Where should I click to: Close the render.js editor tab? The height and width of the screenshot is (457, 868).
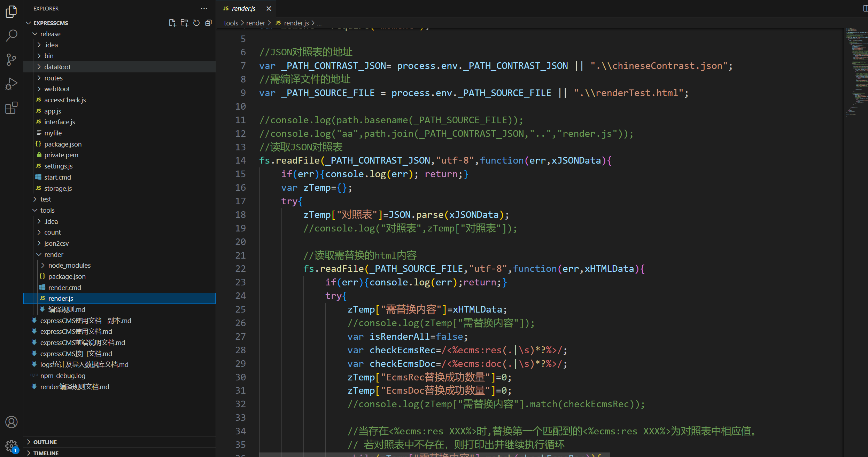(269, 8)
